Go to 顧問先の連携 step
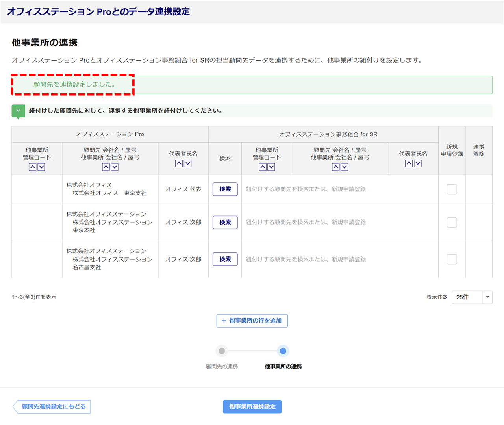The height and width of the screenshot is (425, 504). pyautogui.click(x=222, y=351)
